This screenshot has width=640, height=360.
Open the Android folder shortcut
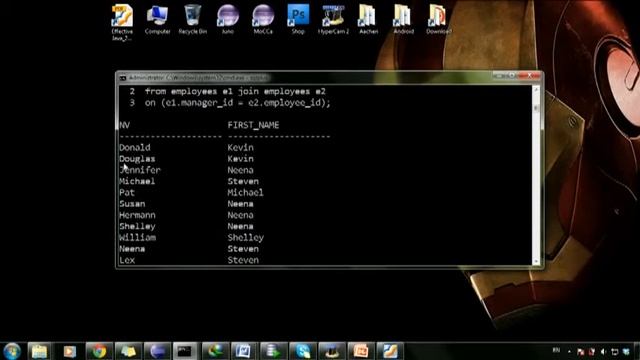[403, 20]
